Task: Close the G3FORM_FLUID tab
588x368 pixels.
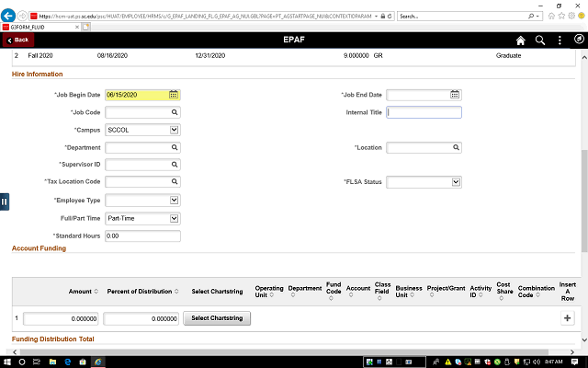Action: (77, 27)
